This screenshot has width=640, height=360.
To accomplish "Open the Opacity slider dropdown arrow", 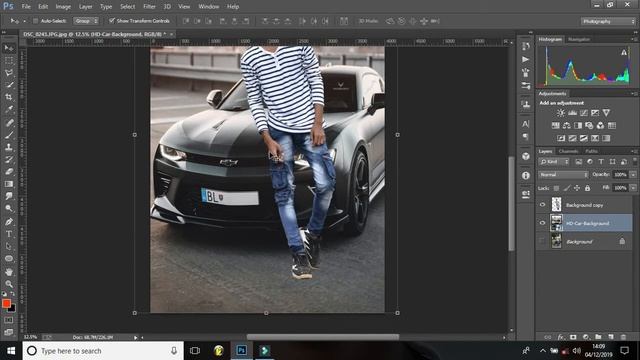I will tap(633, 175).
